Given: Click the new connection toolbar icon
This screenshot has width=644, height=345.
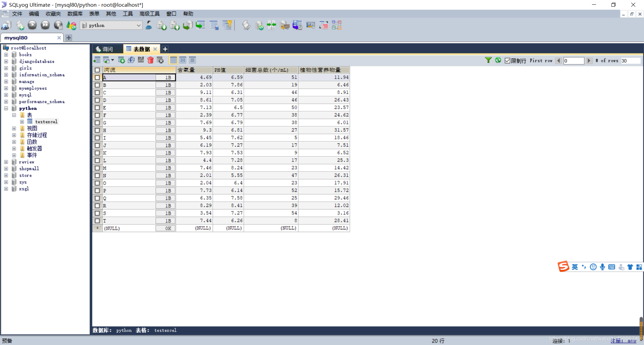Looking at the screenshot, I should click(6, 25).
